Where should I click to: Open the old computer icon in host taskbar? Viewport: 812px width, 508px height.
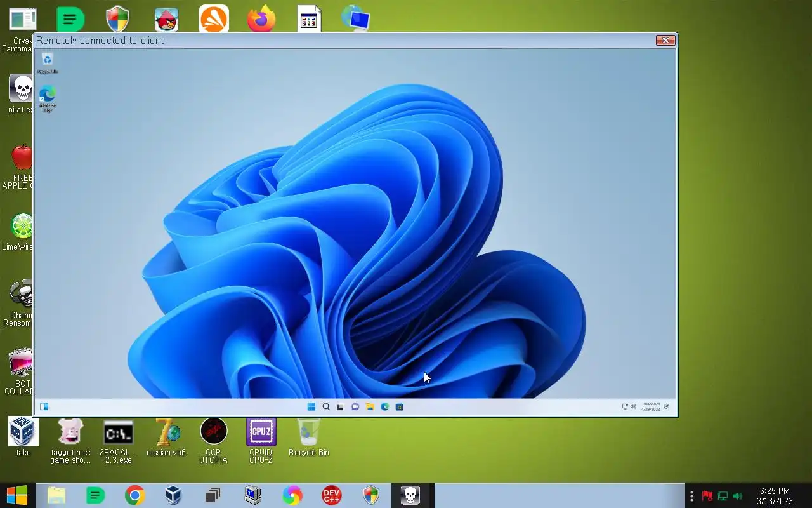pyautogui.click(x=253, y=495)
